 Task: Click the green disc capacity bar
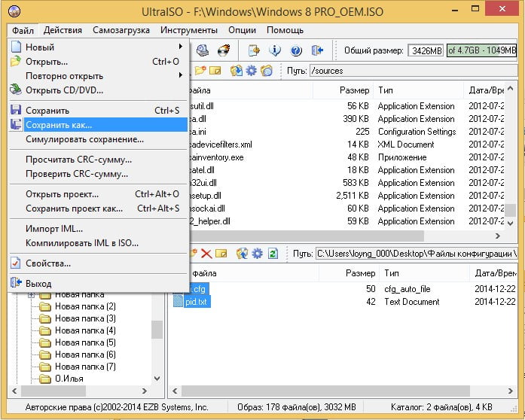pyautogui.click(x=481, y=51)
